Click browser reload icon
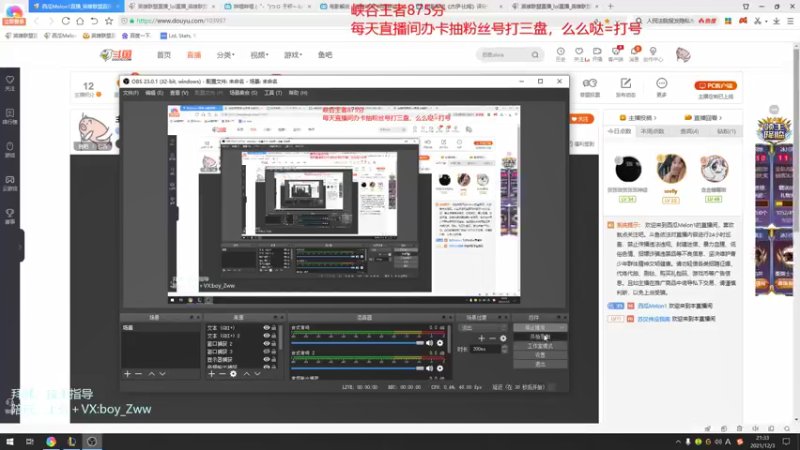This screenshot has height=450, width=800. click(66, 21)
